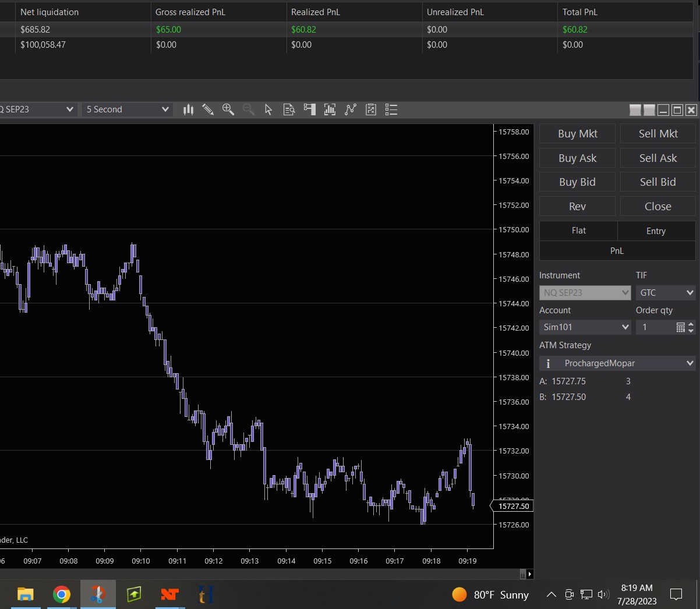Increase order quantity with up arrow
The height and width of the screenshot is (609, 700).
(691, 324)
